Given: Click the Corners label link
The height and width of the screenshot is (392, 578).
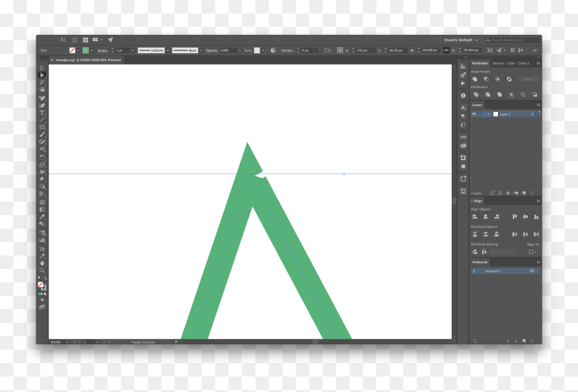Looking at the screenshot, I should click(x=287, y=50).
